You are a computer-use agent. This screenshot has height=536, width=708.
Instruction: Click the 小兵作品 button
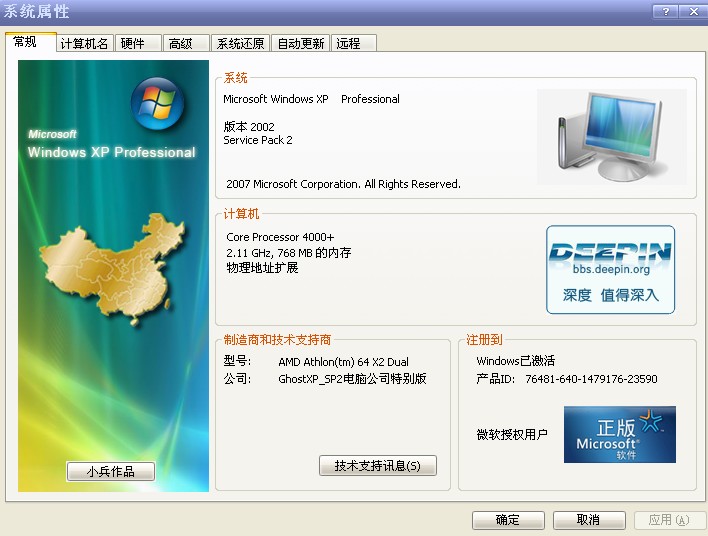point(111,471)
